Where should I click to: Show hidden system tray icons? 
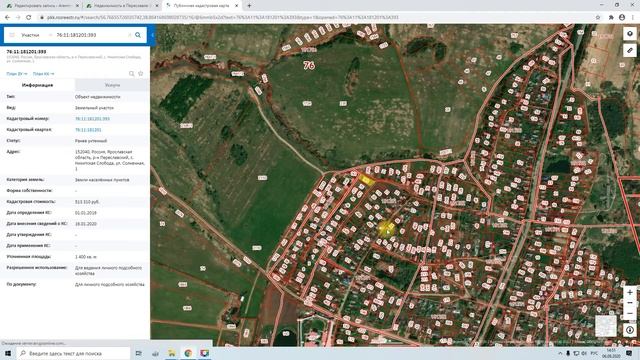click(560, 353)
